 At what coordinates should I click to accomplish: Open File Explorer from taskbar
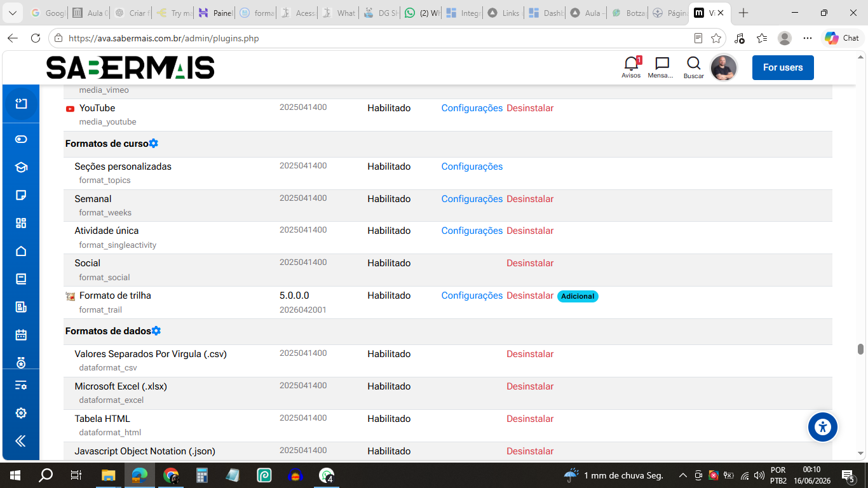pos(109,475)
